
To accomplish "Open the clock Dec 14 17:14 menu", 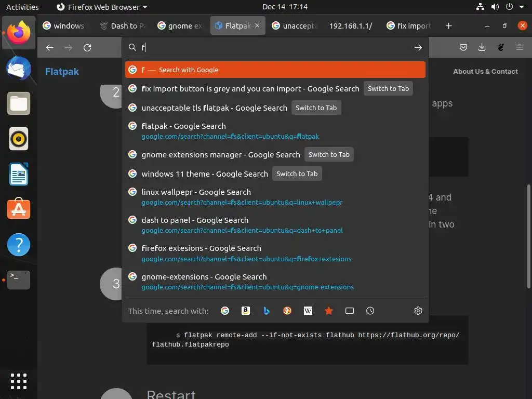I will [285, 7].
